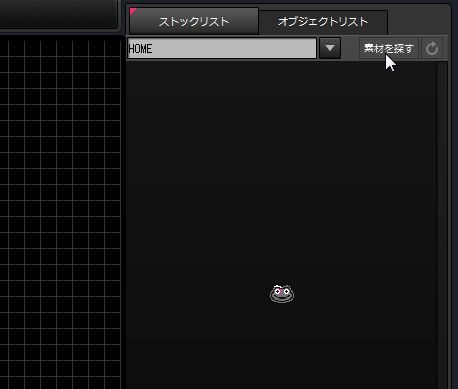Show the object list panel
Image resolution: width=458 pixels, height=389 pixels.
(x=323, y=22)
